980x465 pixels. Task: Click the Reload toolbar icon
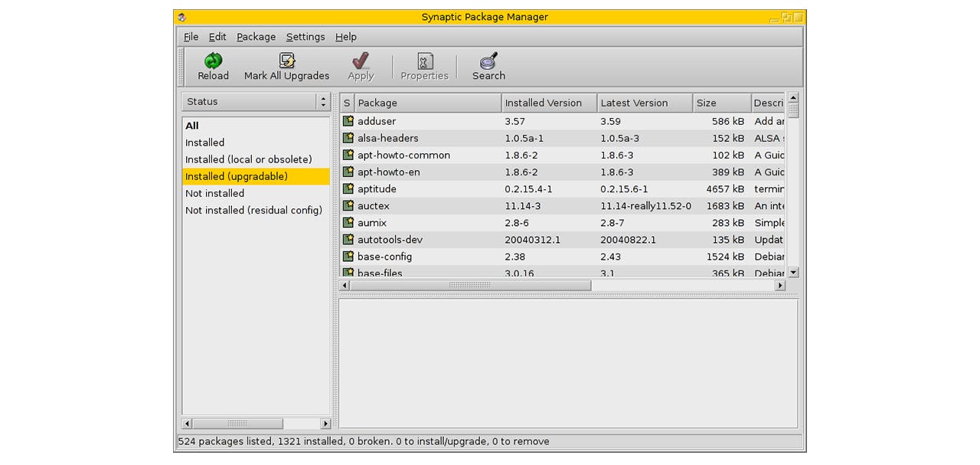tap(213, 61)
